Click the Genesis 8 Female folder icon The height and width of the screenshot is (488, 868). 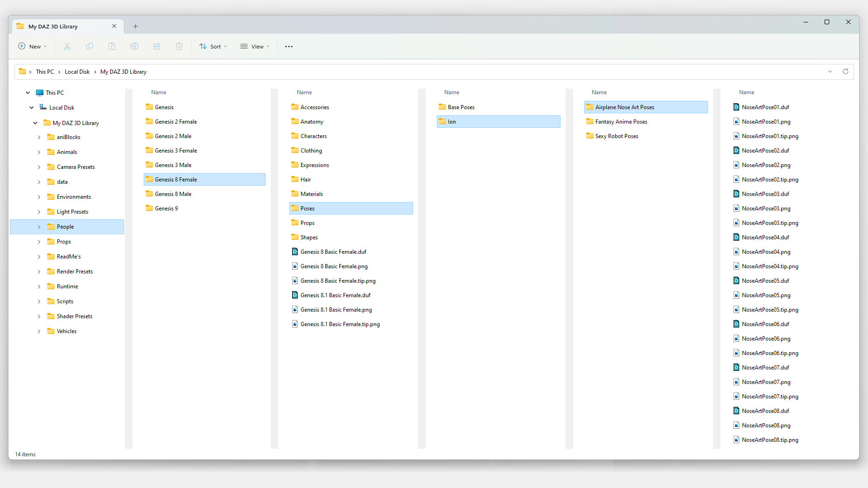pyautogui.click(x=149, y=179)
